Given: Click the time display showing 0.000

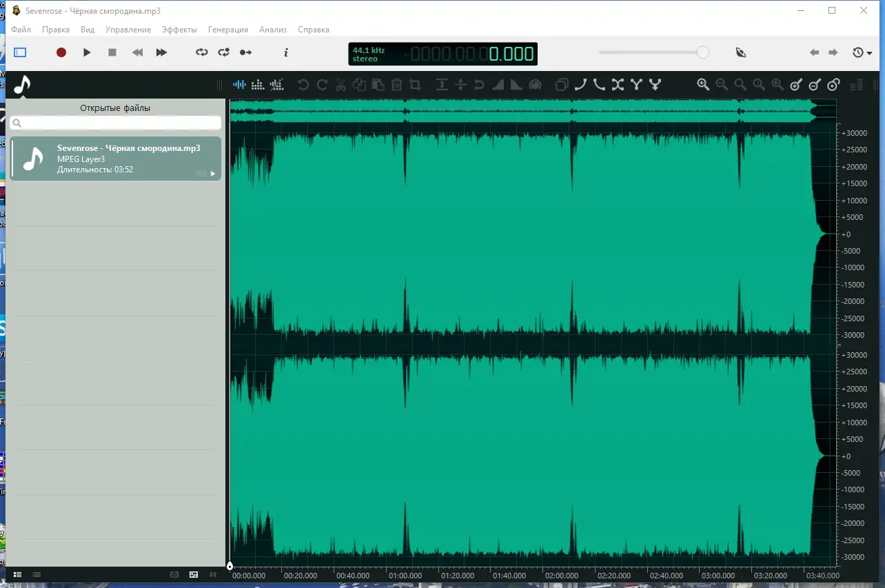Looking at the screenshot, I should [x=511, y=54].
